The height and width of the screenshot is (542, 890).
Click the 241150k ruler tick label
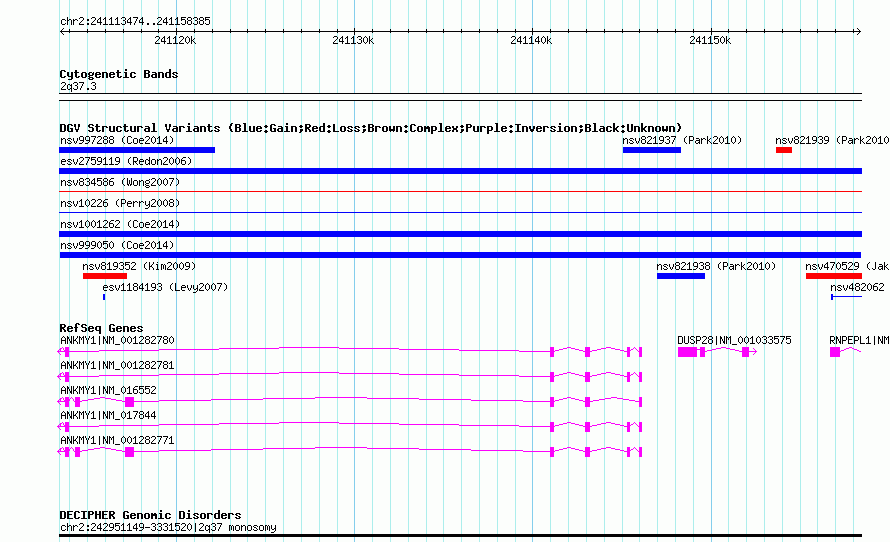[710, 40]
